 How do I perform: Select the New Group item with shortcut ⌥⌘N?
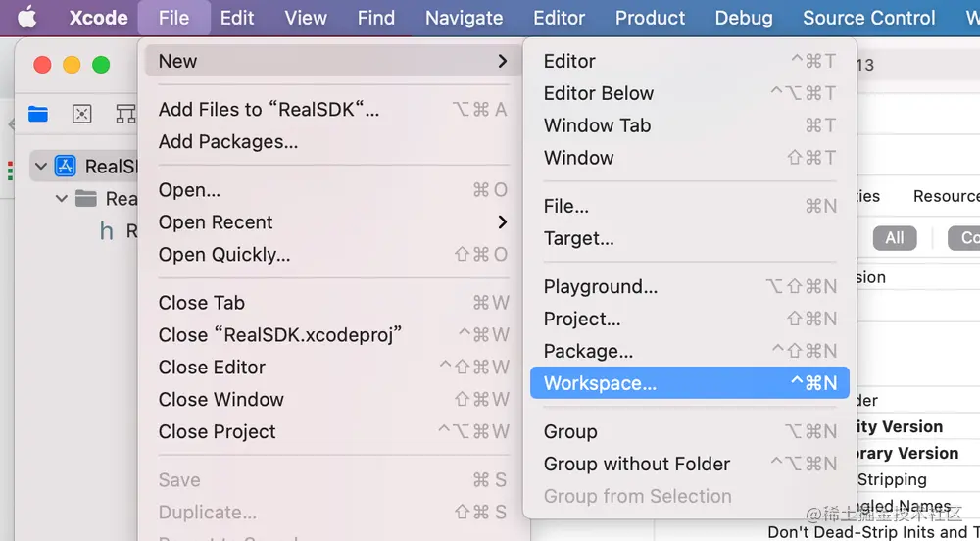tap(689, 431)
